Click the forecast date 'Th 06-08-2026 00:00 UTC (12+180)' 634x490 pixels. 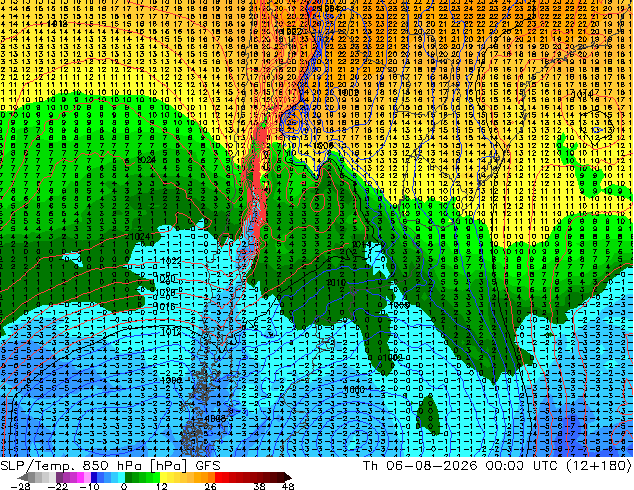(497, 466)
